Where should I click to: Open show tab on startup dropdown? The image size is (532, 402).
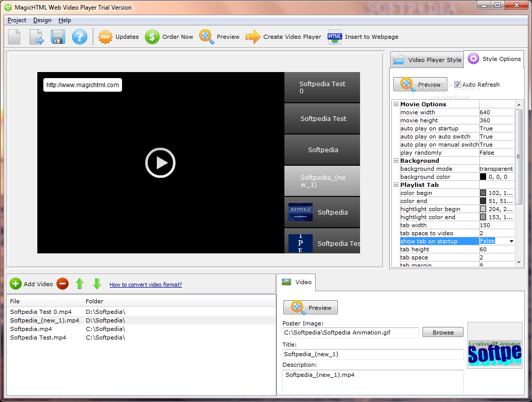pyautogui.click(x=511, y=241)
